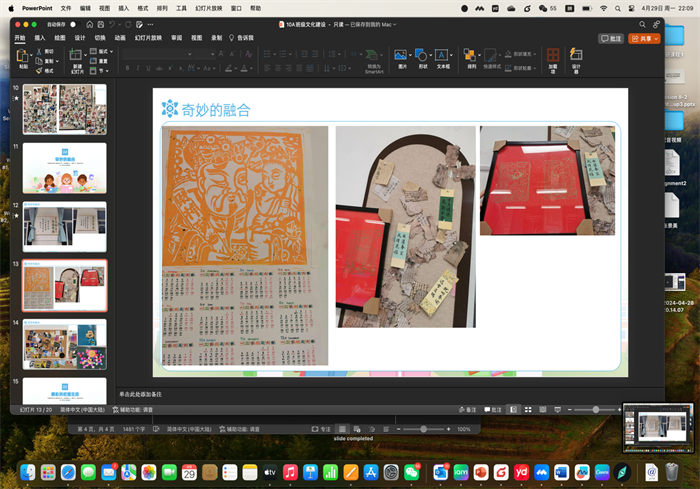Open the Apple menu
This screenshot has height=489, width=700.
point(11,8)
